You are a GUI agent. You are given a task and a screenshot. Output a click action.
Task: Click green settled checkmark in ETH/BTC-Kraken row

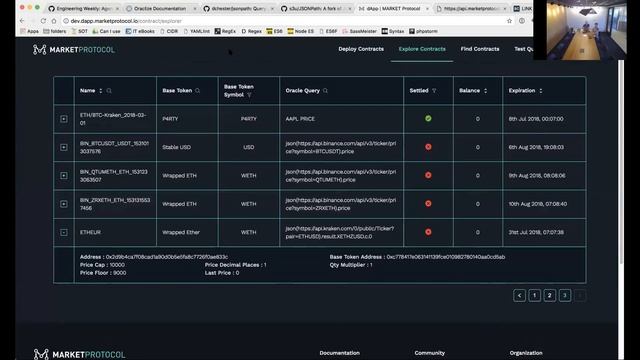(428, 118)
